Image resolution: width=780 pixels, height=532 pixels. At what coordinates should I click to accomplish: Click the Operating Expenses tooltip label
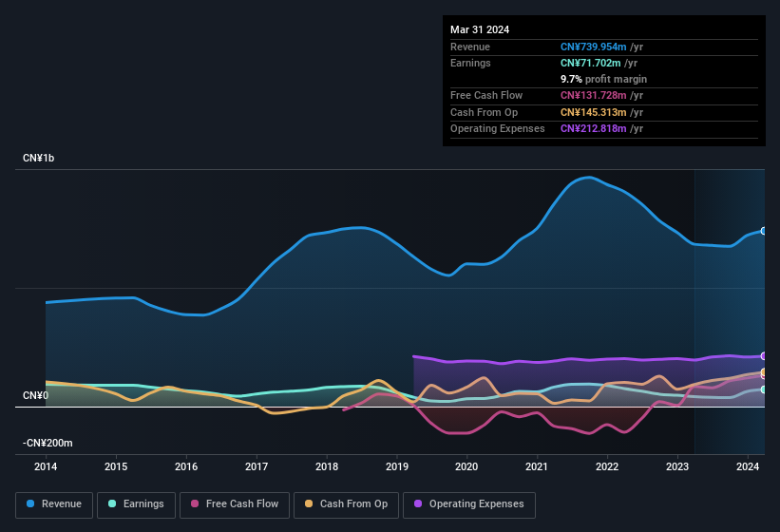(498, 129)
